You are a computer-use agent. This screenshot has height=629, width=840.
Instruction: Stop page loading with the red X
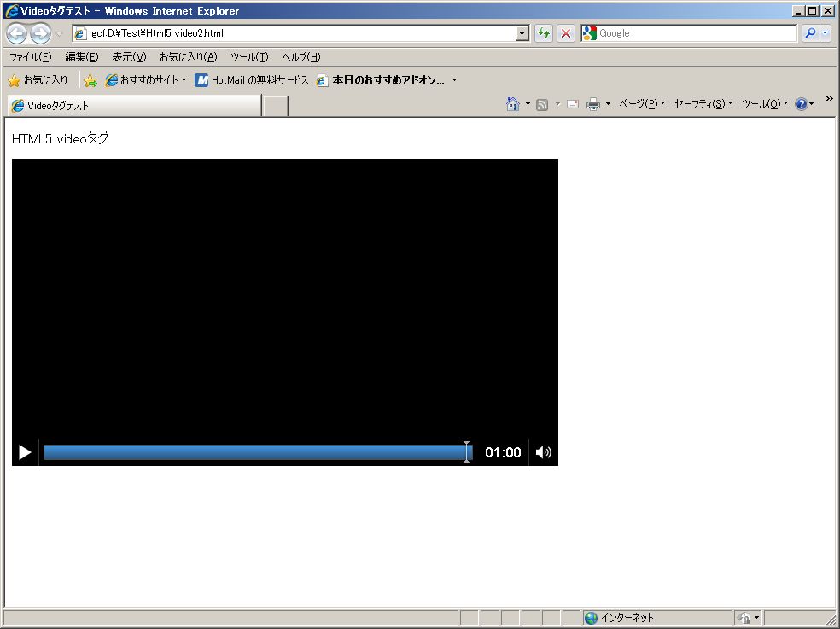(565, 33)
